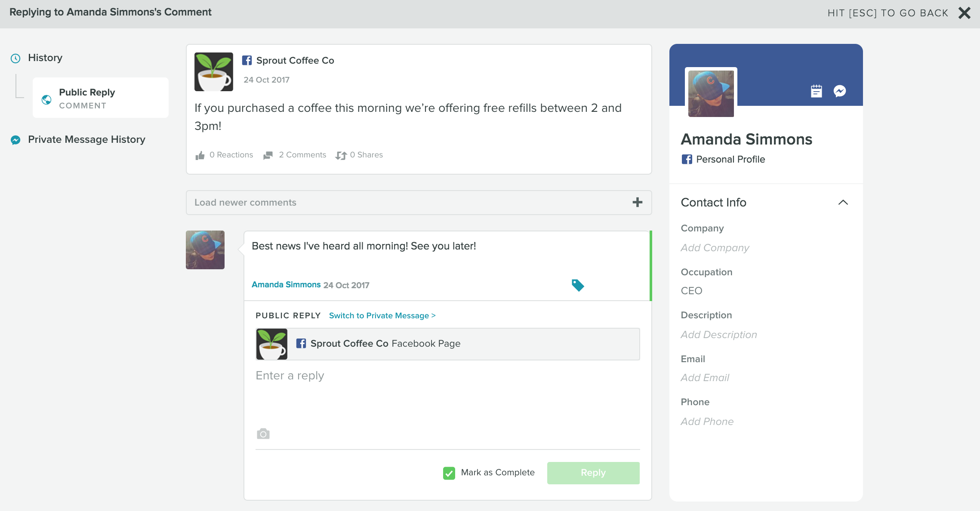Click the History clock icon in sidebar

(16, 58)
